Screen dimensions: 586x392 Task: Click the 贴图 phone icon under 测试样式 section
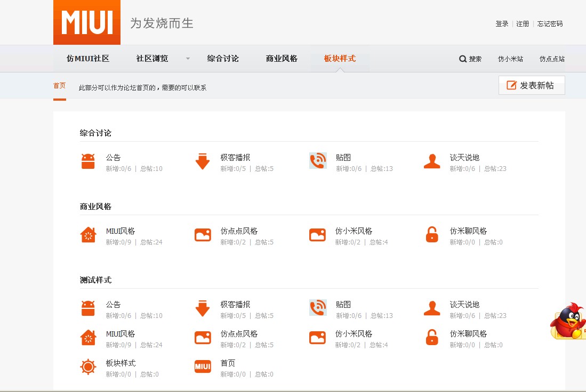click(318, 308)
